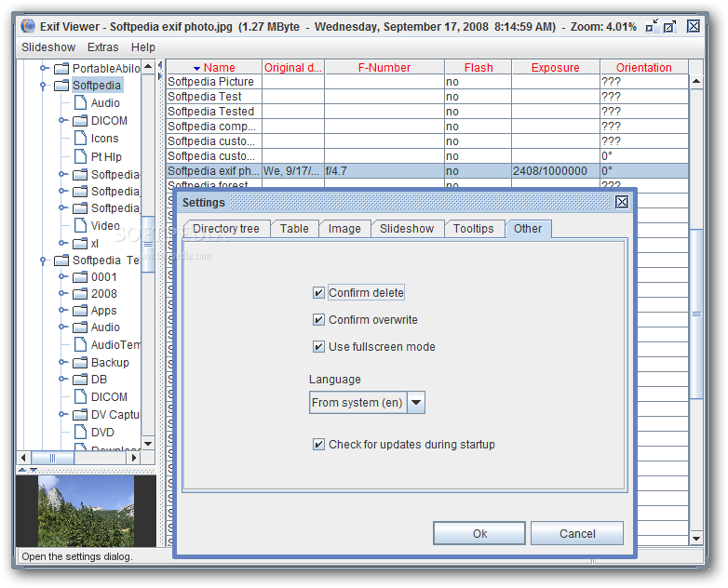Screen dimensions: 728x588
Task: Click the collapse arrows above image preview
Action: coord(27,470)
